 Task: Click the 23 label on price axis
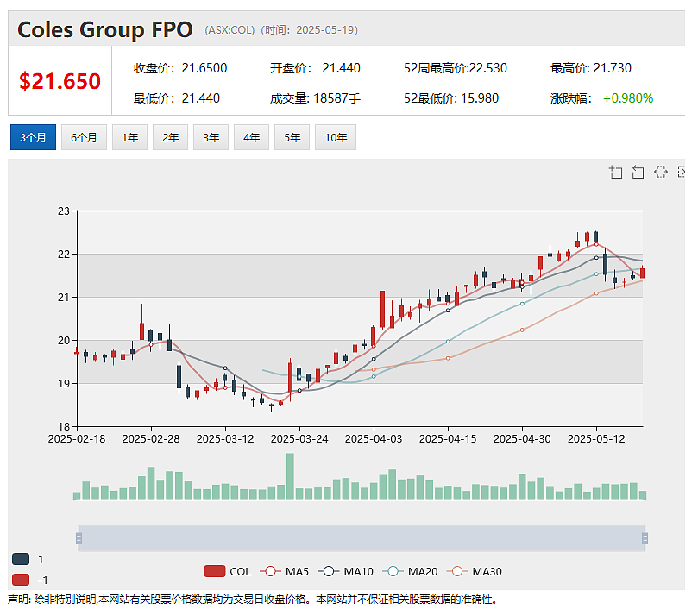click(x=64, y=211)
